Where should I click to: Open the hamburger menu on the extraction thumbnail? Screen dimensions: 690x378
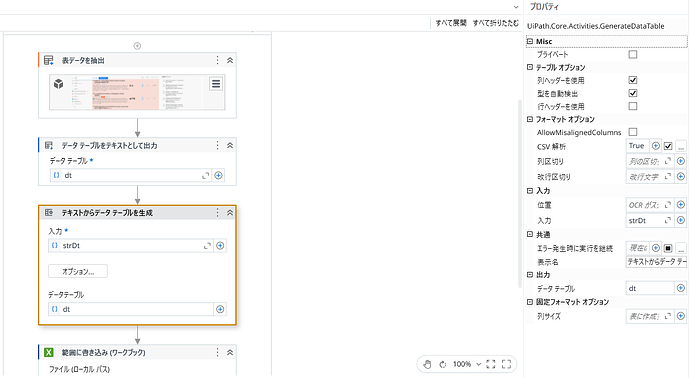(x=216, y=84)
